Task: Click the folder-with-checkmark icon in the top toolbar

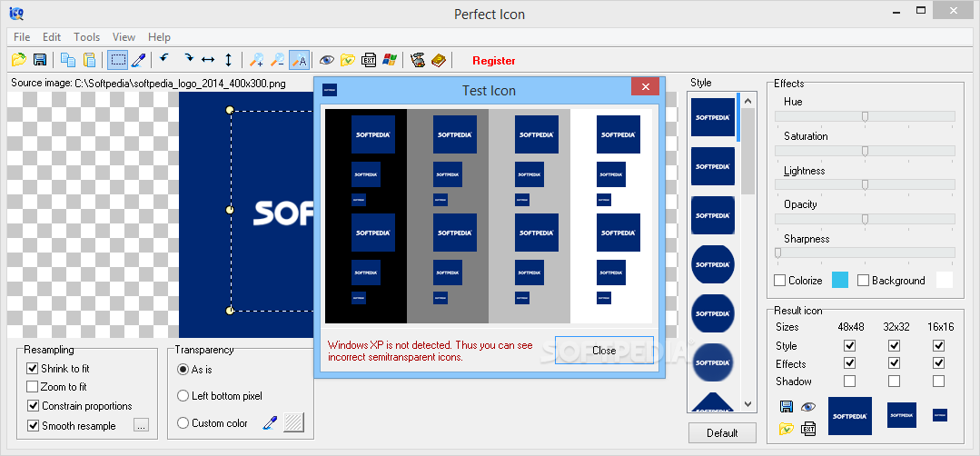Action: pyautogui.click(x=348, y=60)
